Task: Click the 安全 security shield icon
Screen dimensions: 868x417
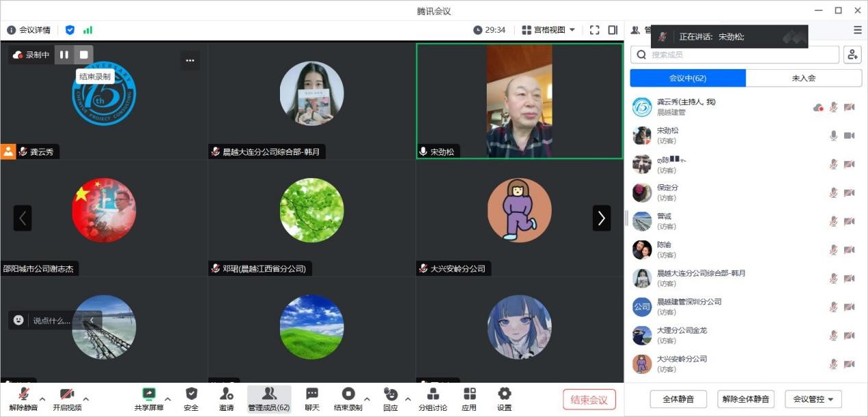Action: point(191,394)
